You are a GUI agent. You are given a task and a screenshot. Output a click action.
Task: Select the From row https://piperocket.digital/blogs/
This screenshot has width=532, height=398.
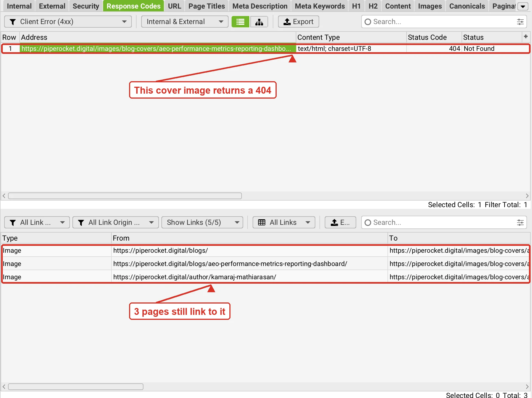[x=249, y=251]
